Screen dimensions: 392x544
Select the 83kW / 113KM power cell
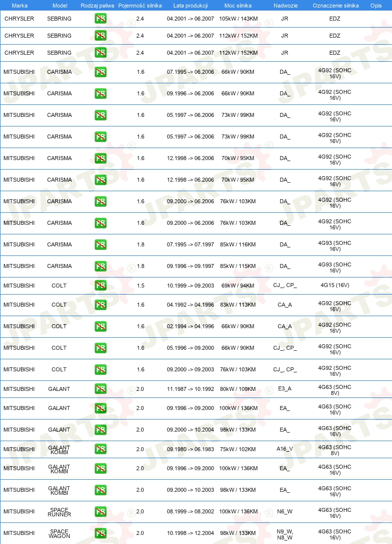pos(238,305)
